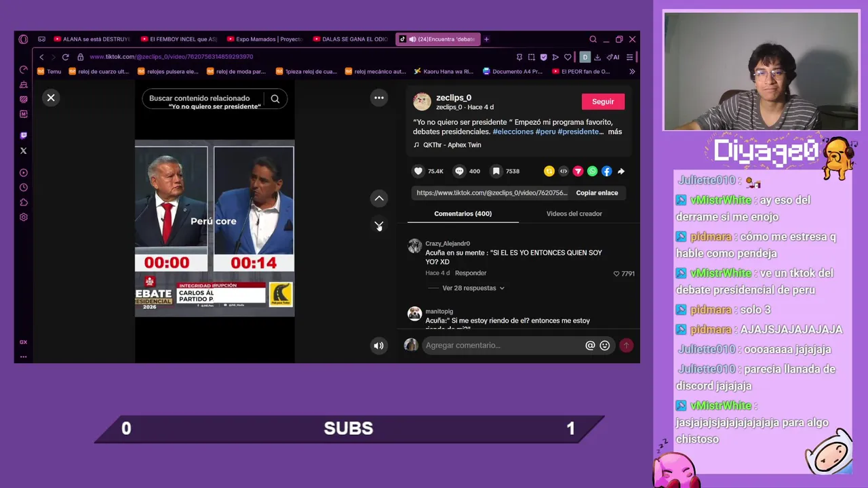
Task: Open GX Control speedometer in sidebar
Action: tap(24, 70)
